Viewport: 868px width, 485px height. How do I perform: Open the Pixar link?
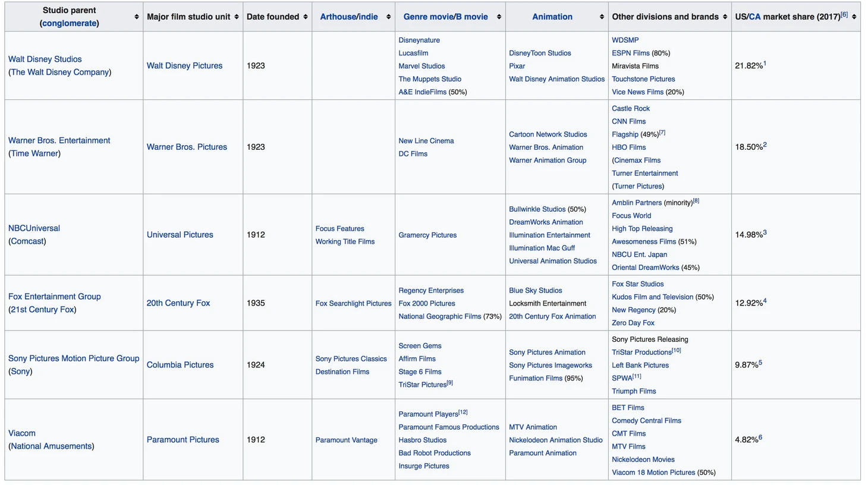point(517,66)
